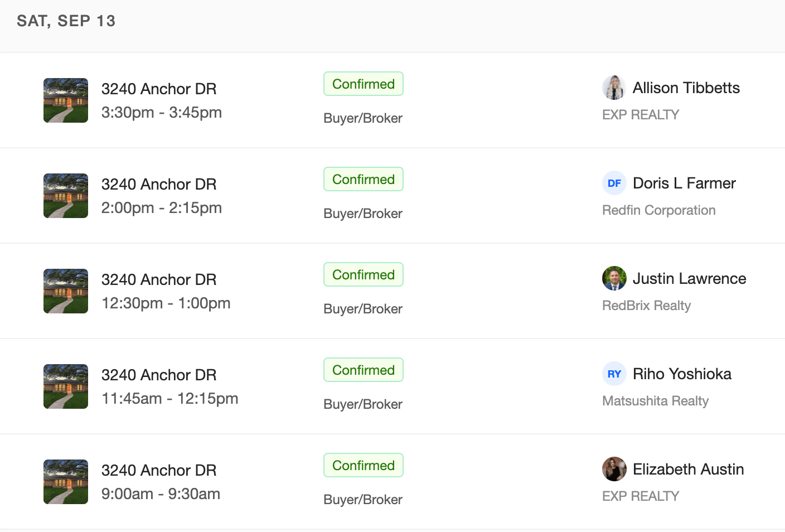Click Riho Yoshioka's RY initials avatar
The height and width of the screenshot is (532, 785).
614,374
